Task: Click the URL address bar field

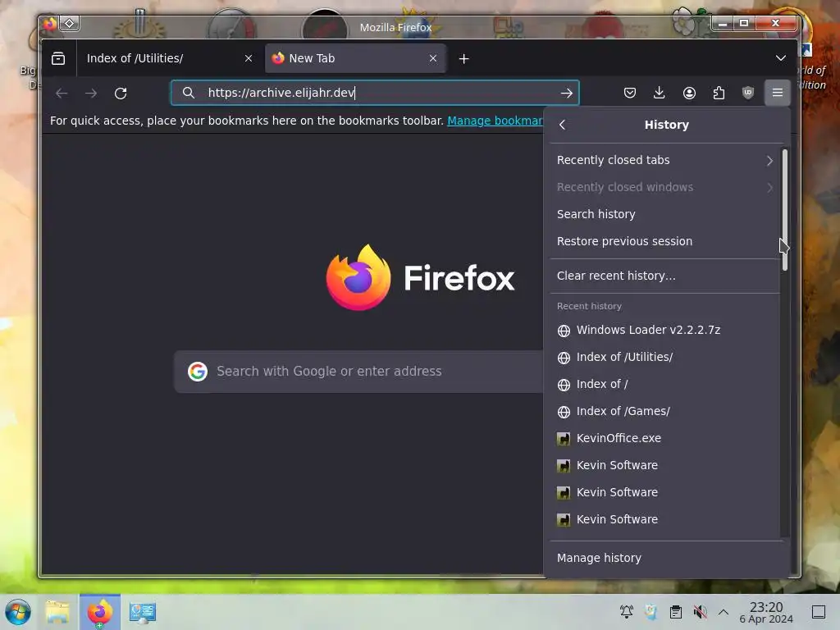Action: 375,93
